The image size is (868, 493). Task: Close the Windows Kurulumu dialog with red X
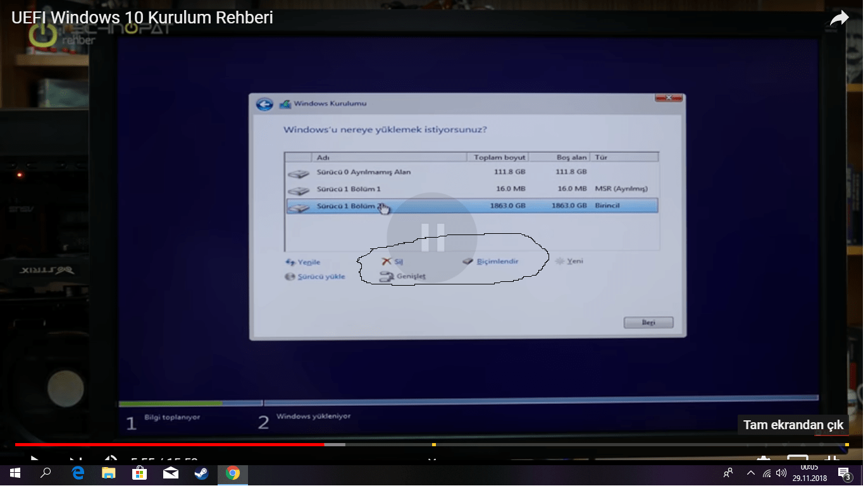(669, 98)
